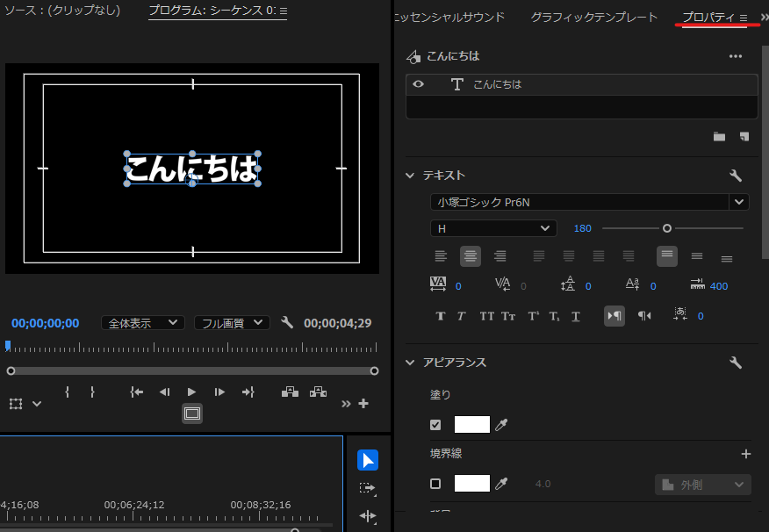
Task: Collapse the アピアランス section
Action: tap(410, 363)
